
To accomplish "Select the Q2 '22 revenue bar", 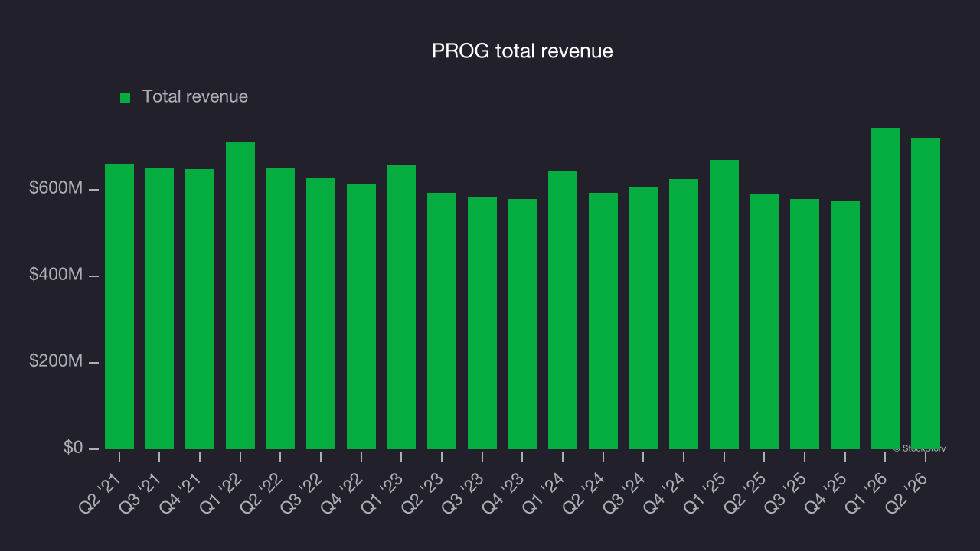I will click(x=280, y=308).
